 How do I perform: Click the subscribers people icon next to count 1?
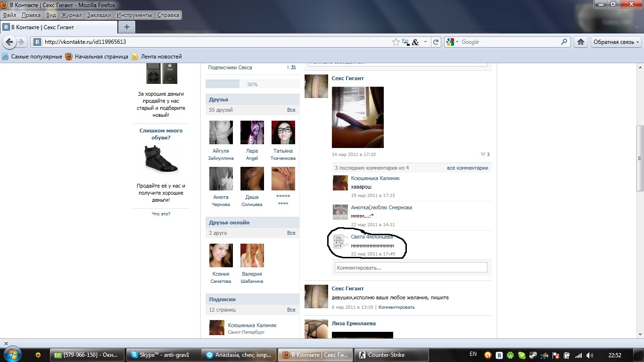pos(293,67)
